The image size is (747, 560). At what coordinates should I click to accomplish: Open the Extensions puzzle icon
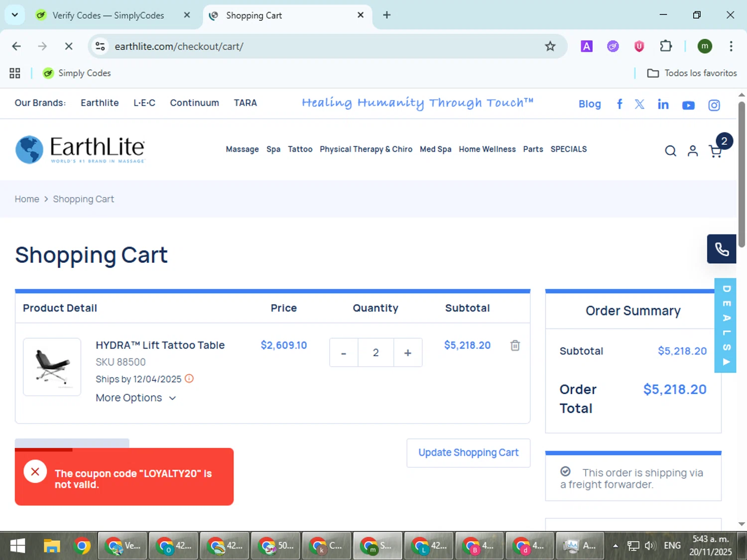tap(666, 46)
